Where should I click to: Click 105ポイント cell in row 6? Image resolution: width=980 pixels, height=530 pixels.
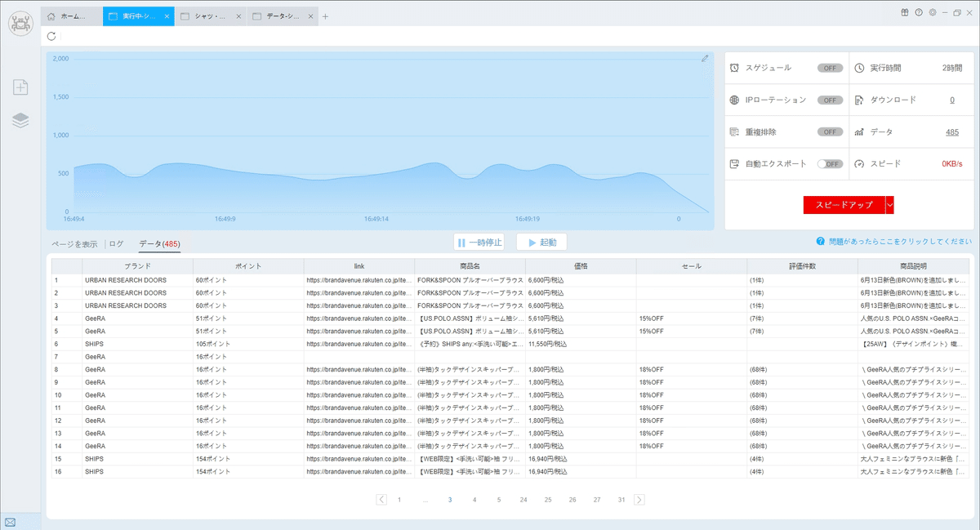click(x=248, y=344)
